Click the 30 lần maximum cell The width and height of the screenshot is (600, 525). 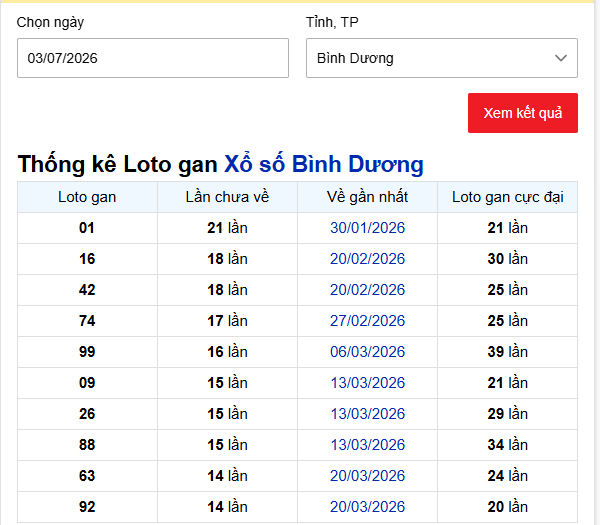coord(507,259)
